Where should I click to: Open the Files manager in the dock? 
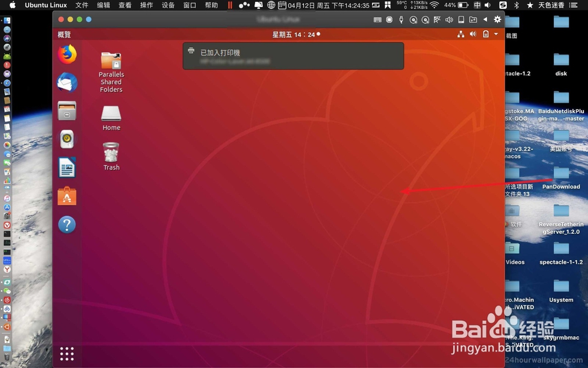[67, 111]
